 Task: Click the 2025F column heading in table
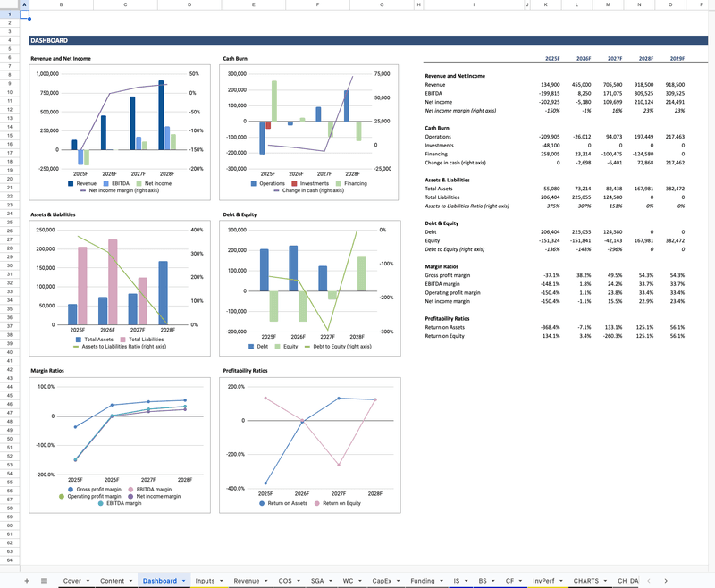click(x=551, y=59)
